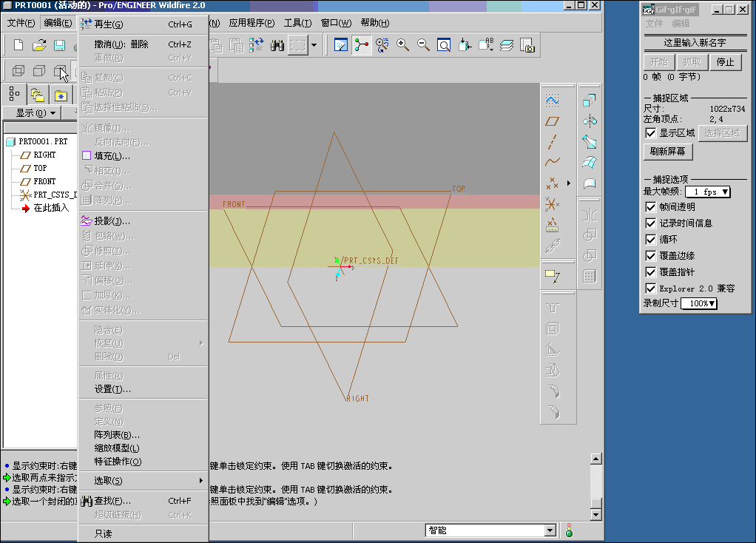Click the Repaint screen icon
Viewport: 756px width, 543px height.
point(341,45)
